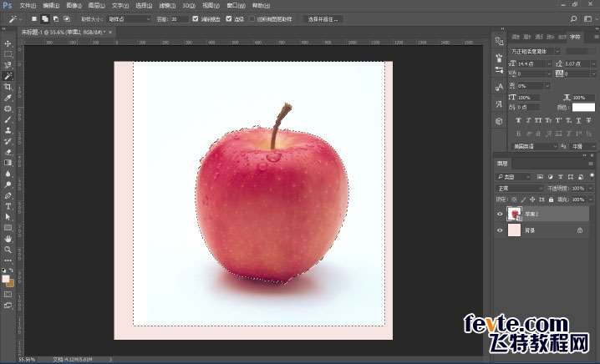Toggle layer filtering switch in Layers panel
Viewport: 600px width, 364px height.
point(592,176)
